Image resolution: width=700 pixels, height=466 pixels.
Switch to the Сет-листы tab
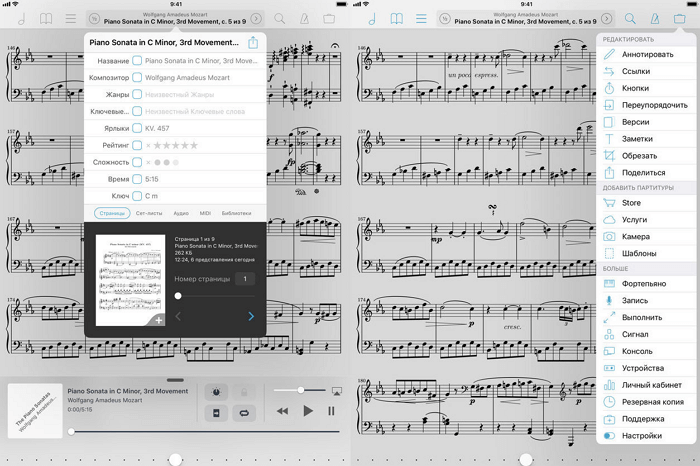point(149,213)
